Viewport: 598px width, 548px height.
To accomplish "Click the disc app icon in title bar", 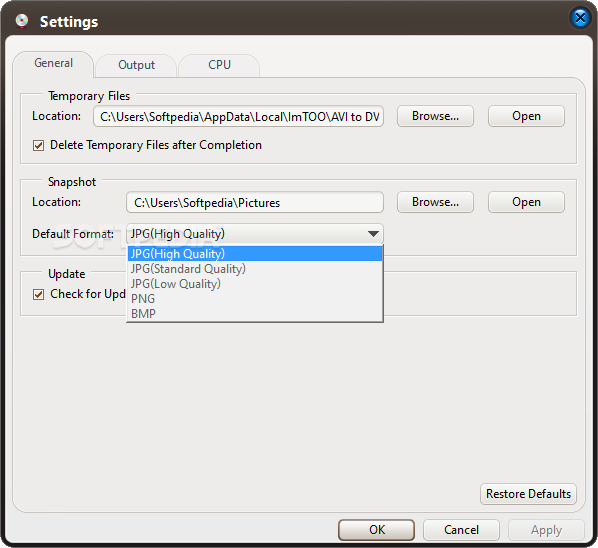I will click(x=22, y=21).
